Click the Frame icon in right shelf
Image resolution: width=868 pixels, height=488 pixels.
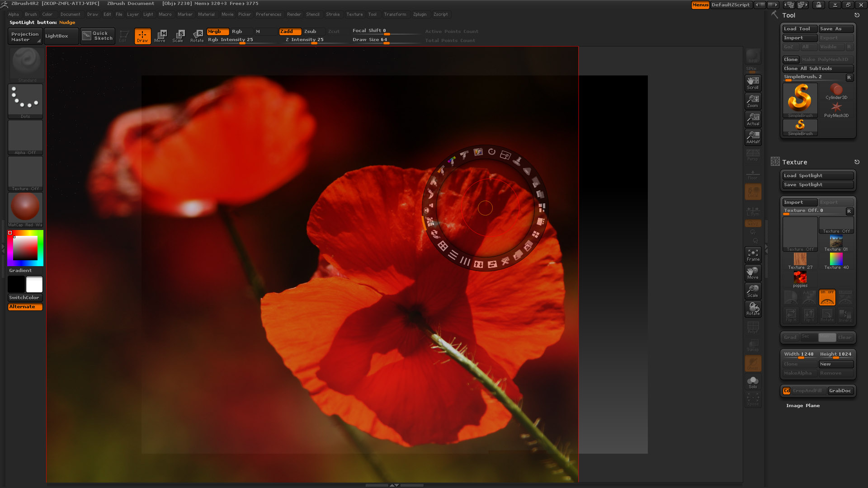pyautogui.click(x=753, y=255)
